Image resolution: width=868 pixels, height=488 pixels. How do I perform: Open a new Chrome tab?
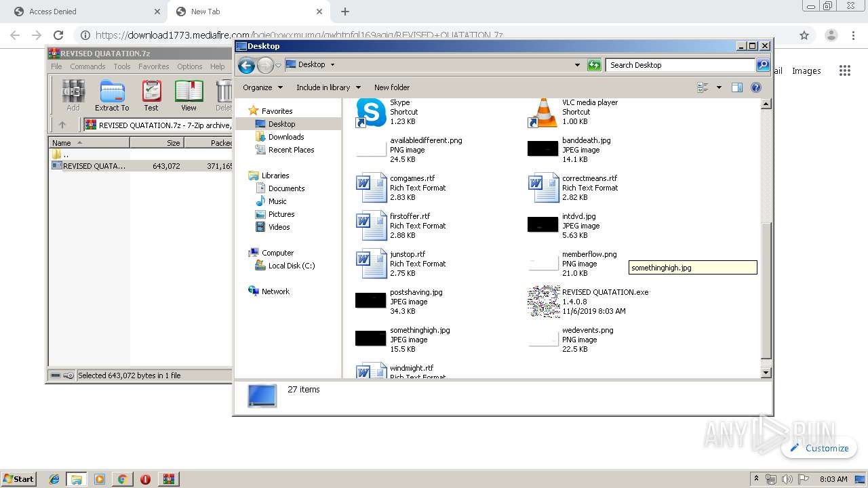tap(345, 12)
